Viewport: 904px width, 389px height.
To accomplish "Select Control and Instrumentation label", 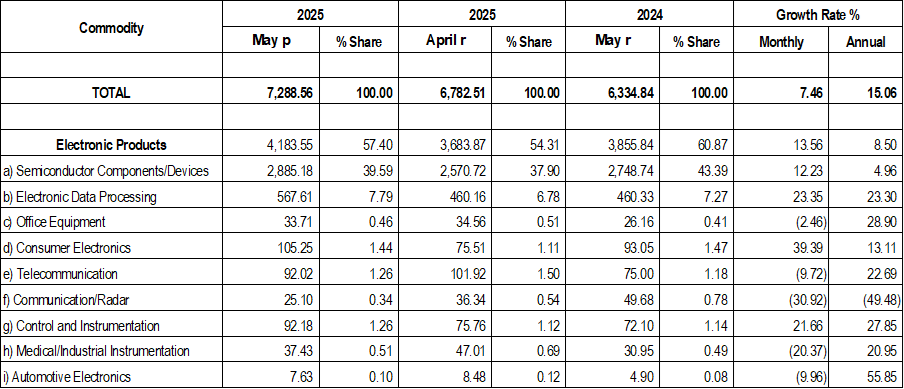I will (x=81, y=326).
